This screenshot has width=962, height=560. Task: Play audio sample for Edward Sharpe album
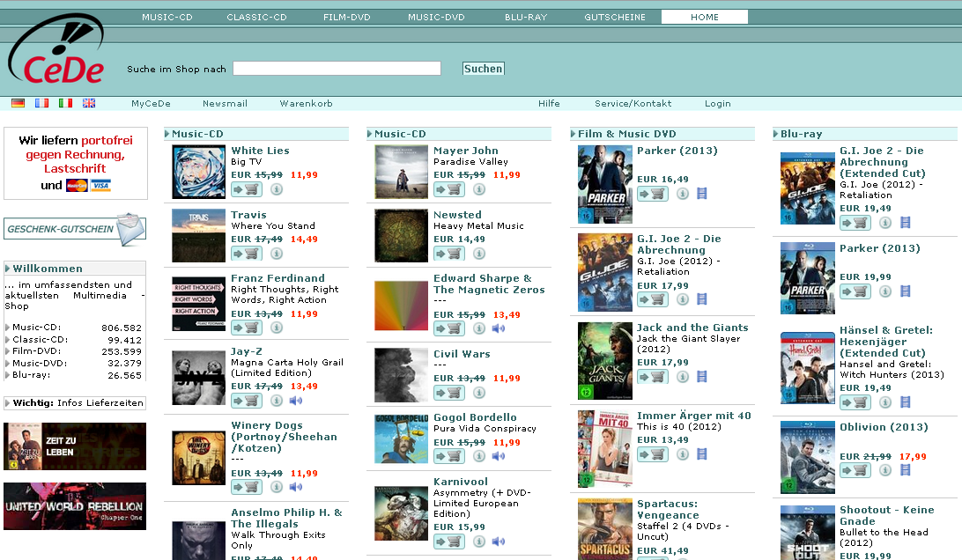499,328
